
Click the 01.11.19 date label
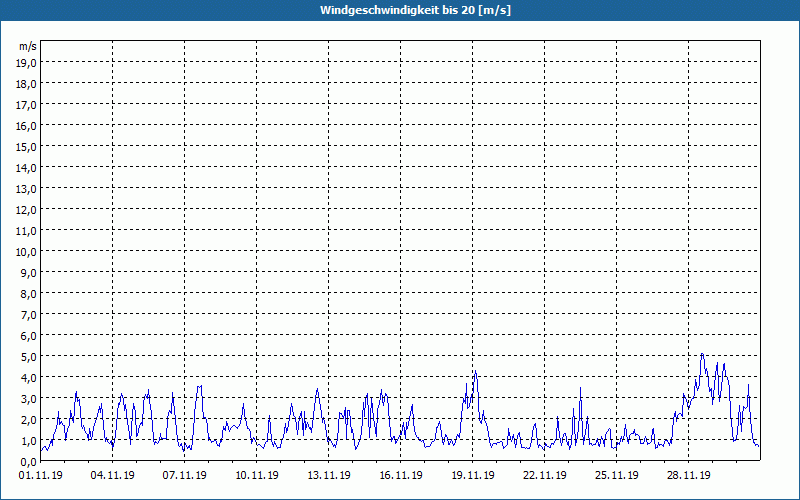[41, 476]
